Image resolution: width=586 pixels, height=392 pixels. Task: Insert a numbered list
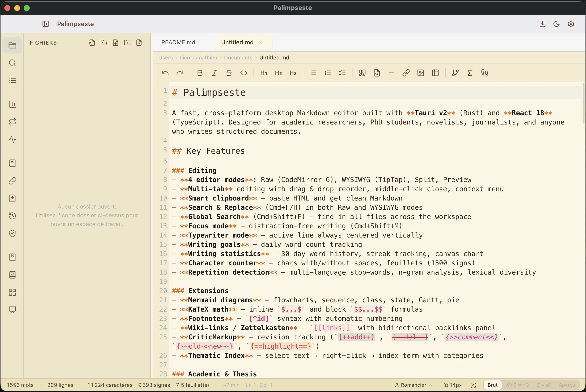[x=328, y=73]
